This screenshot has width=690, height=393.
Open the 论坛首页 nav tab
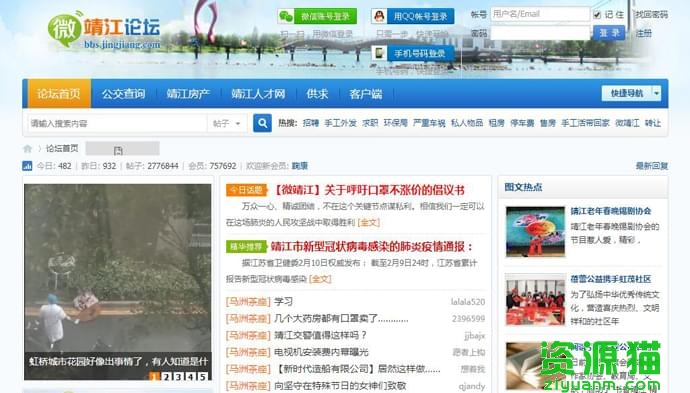59,94
